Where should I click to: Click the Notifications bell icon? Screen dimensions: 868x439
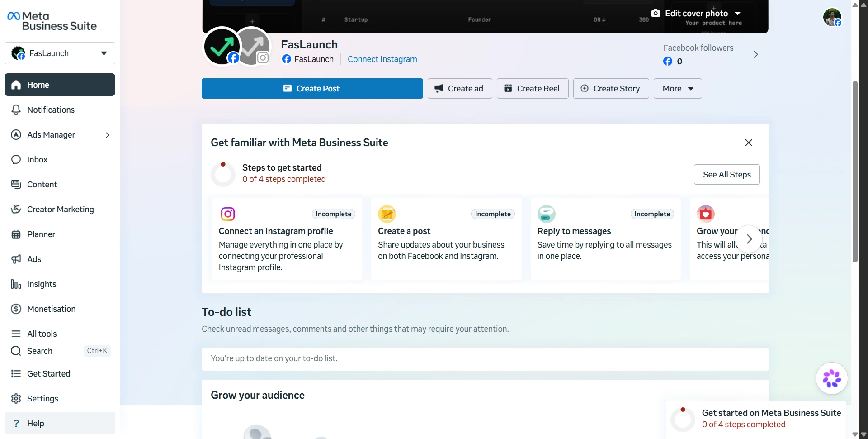[x=16, y=110]
